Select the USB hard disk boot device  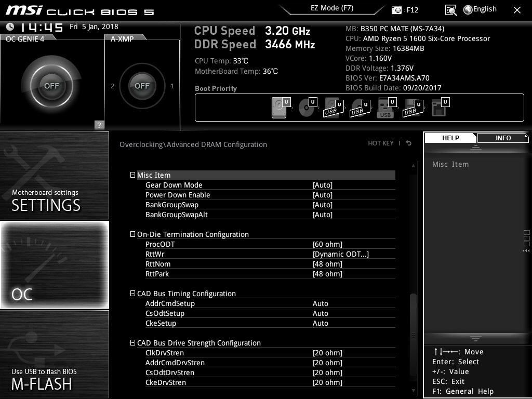coord(334,108)
